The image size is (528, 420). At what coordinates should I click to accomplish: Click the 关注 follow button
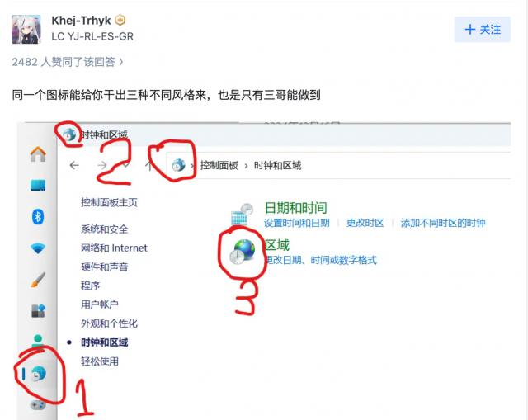click(x=482, y=30)
